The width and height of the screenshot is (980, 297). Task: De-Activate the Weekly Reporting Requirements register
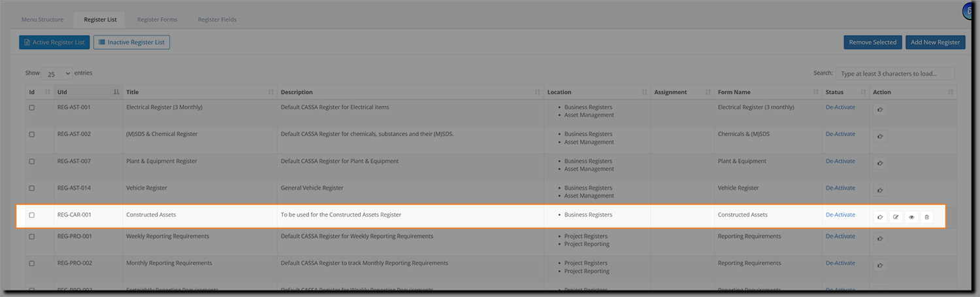click(840, 236)
